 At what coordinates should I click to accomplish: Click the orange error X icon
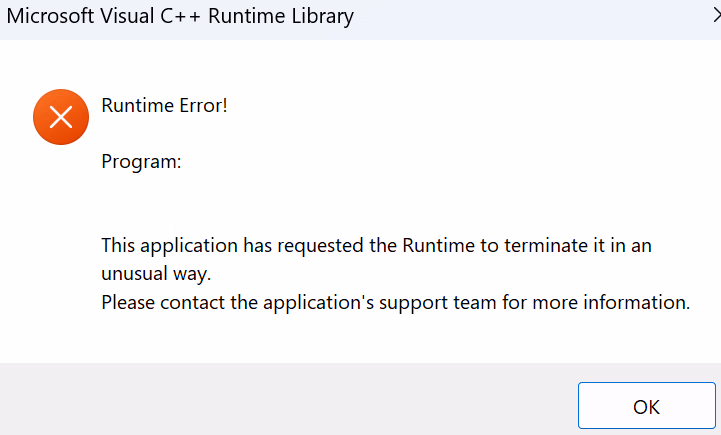tap(61, 117)
